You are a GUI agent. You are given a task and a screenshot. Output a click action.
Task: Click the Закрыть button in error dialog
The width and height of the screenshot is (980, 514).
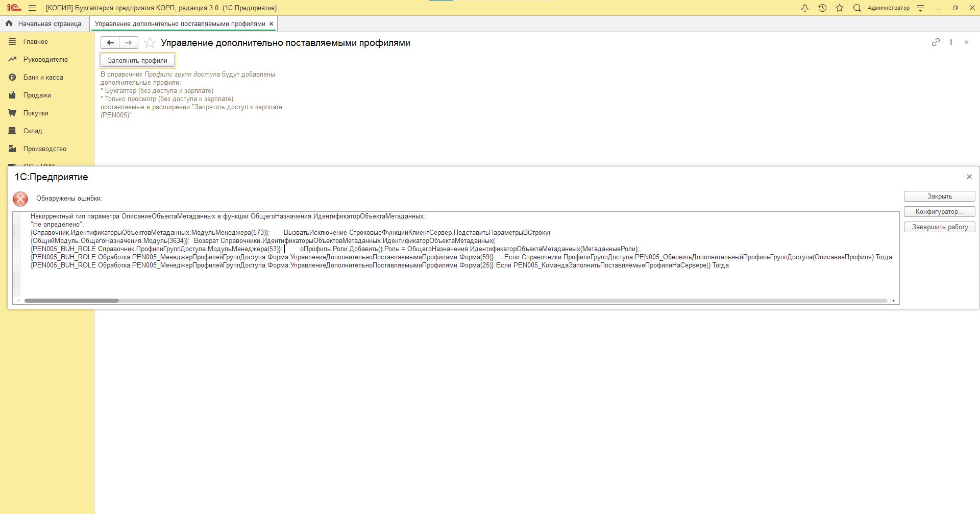(x=939, y=197)
